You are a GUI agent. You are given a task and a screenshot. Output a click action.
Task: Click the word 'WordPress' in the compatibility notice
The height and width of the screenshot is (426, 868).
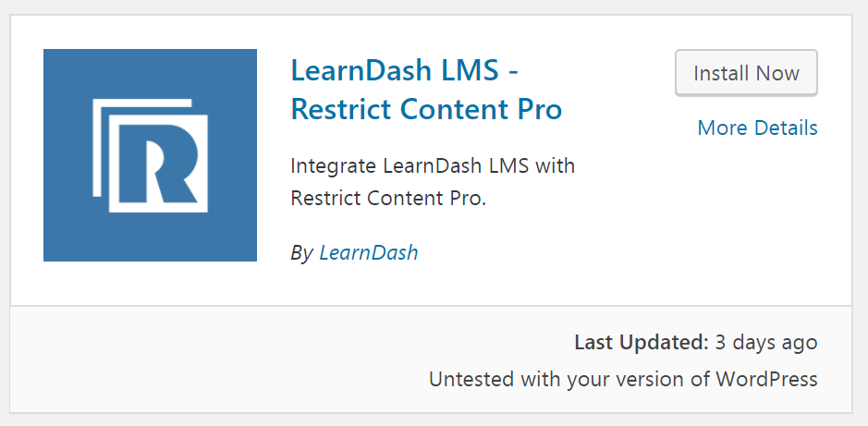pos(766,380)
